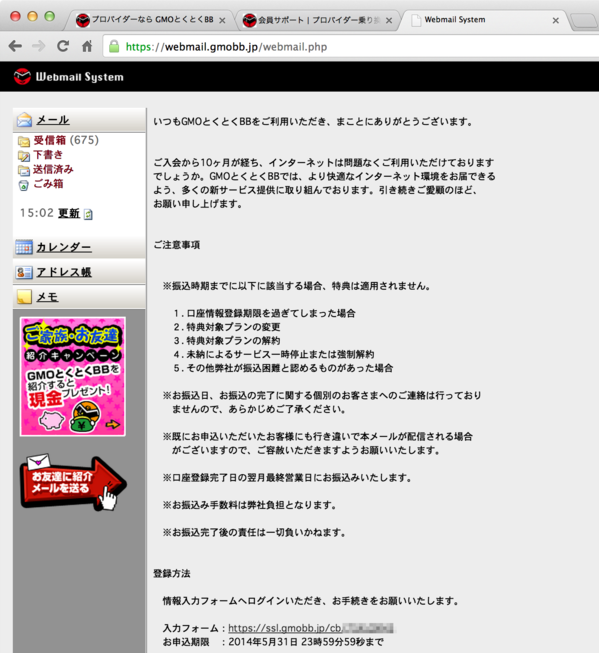Image resolution: width=599 pixels, height=653 pixels.
Task: Click the Webmail System logo icon
Action: [22, 77]
